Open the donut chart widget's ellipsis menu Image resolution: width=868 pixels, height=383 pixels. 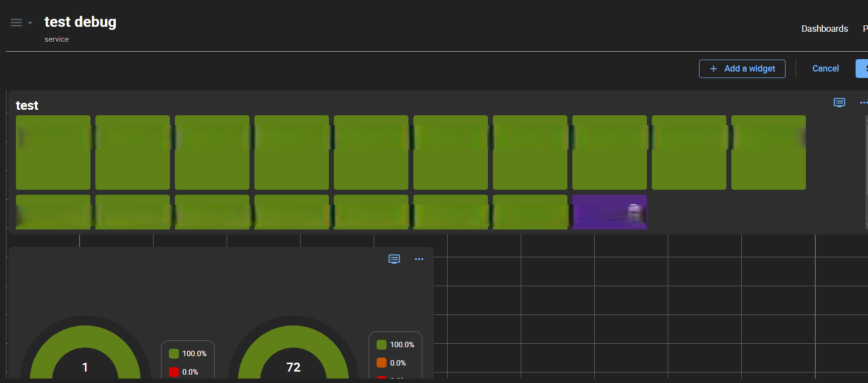pyautogui.click(x=419, y=259)
